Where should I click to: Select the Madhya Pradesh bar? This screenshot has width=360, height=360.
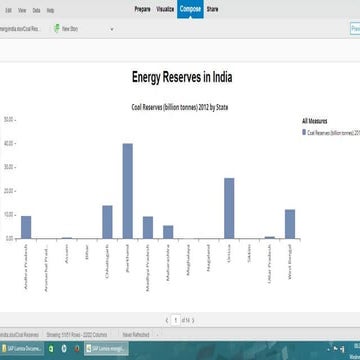pyautogui.click(x=148, y=228)
